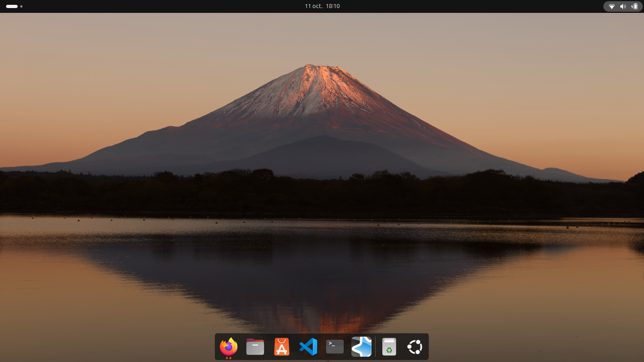
Task: Click the orange running dots under Firefox
Action: (x=229, y=358)
